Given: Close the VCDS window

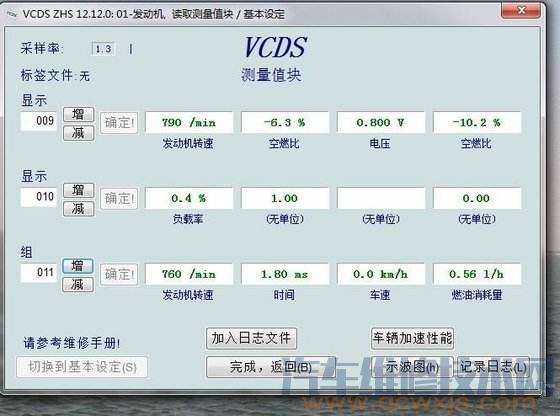Looking at the screenshot, I should pyautogui.click(x=521, y=10).
